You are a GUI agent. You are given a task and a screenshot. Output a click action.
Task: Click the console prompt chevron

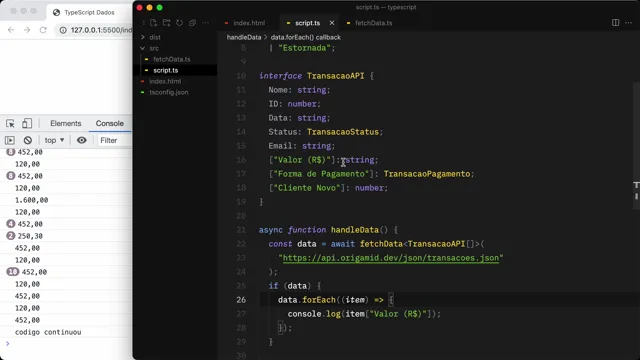tap(7, 344)
